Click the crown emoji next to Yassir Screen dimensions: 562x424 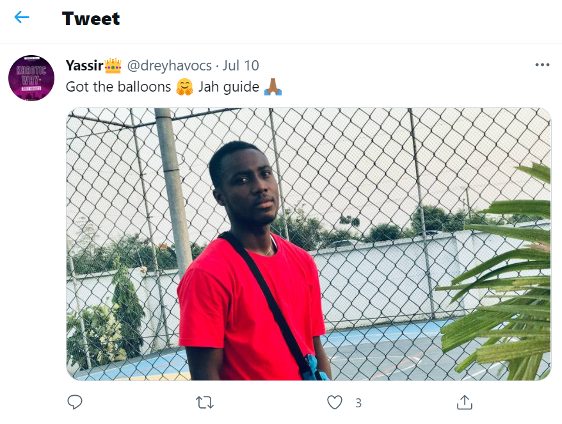[x=113, y=66]
